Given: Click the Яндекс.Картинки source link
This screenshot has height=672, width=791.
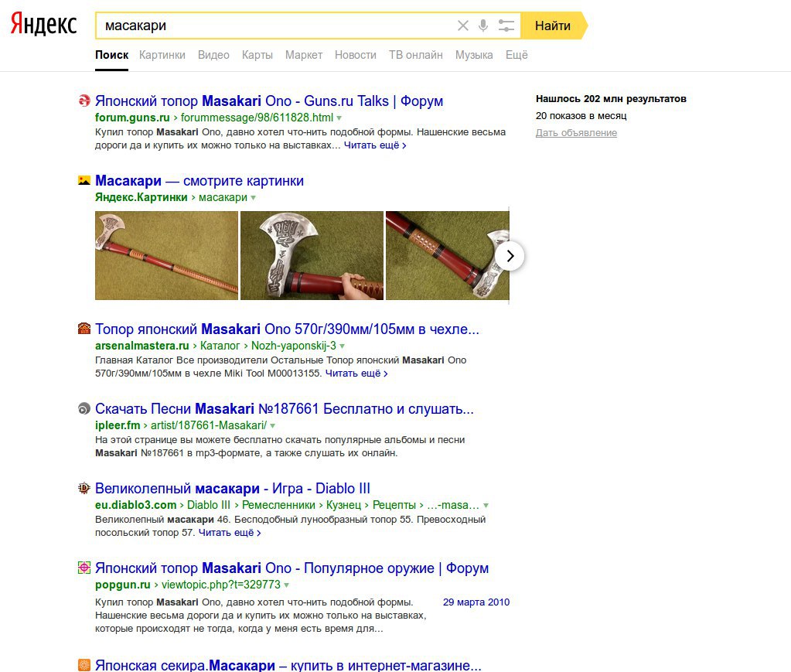Looking at the screenshot, I should point(141,197).
